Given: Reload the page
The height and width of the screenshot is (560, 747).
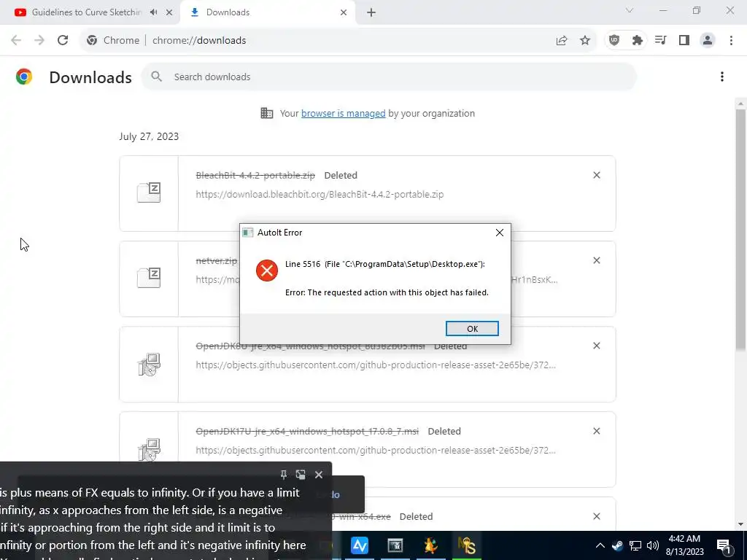Looking at the screenshot, I should coord(63,41).
